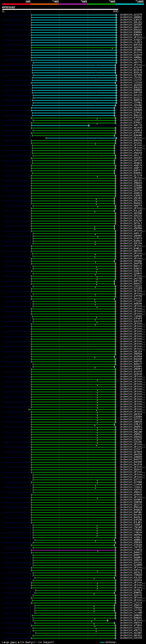Select the UniRef100_B9GGU0 label
The width and height of the screenshot is (146, 644).
tap(131, 30)
